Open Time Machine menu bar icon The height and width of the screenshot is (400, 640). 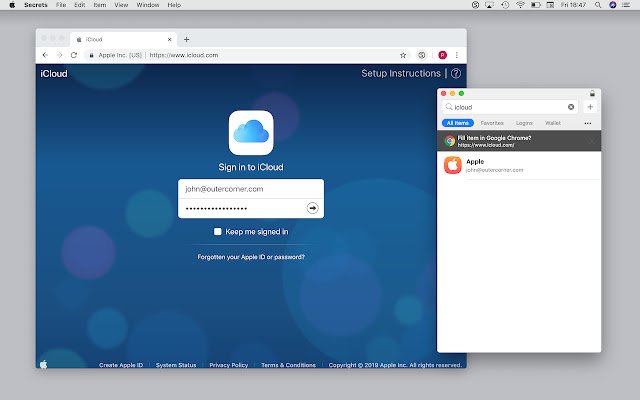tap(505, 5)
